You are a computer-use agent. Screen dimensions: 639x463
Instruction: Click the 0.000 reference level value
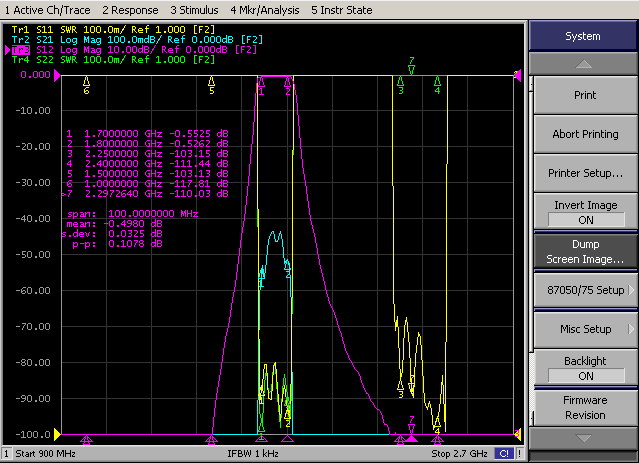35,75
